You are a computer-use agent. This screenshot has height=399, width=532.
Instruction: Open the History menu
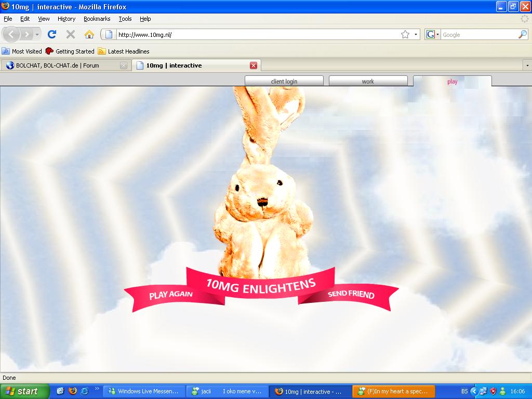point(66,19)
